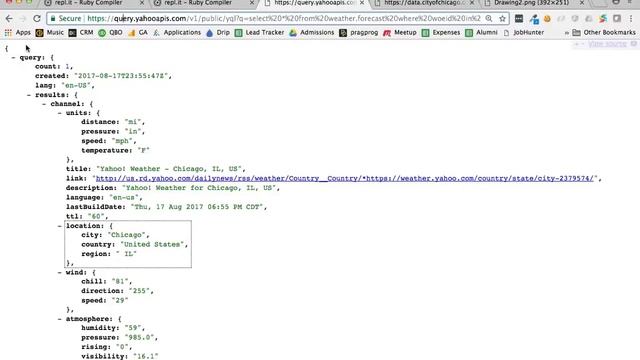Viewport: 640px width, 360px height.
Task: Collapse the query node
Action: click(13, 58)
